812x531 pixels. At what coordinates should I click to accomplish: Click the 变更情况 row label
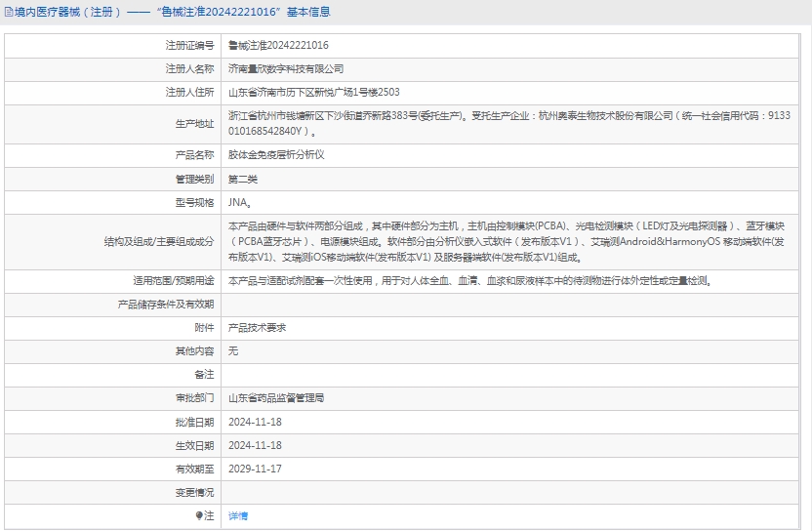(194, 492)
